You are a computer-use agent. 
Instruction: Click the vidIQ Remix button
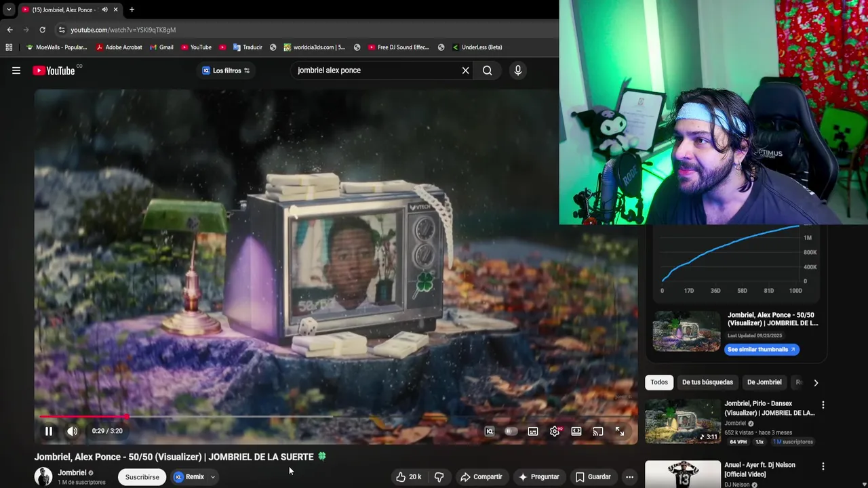189,477
